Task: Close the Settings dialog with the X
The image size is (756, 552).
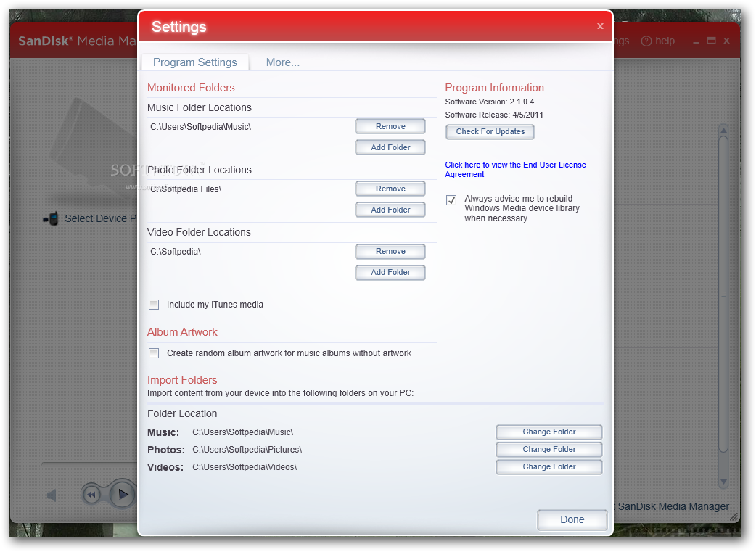Action: [600, 26]
